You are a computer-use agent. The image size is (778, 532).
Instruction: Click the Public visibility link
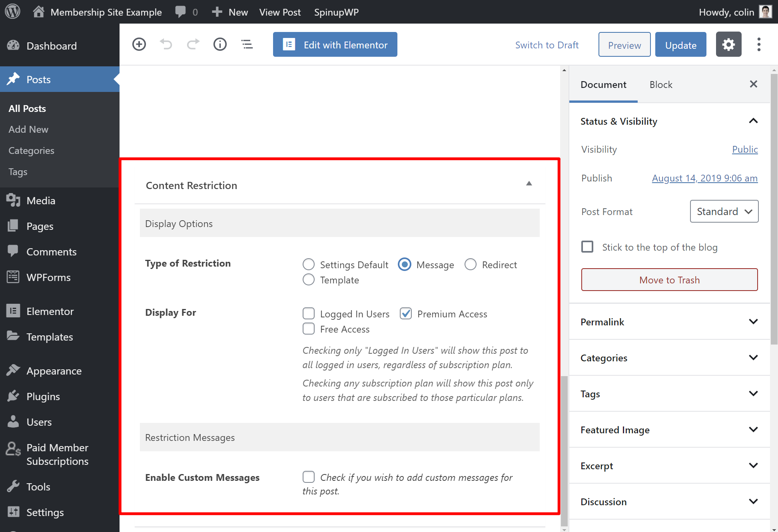(745, 149)
